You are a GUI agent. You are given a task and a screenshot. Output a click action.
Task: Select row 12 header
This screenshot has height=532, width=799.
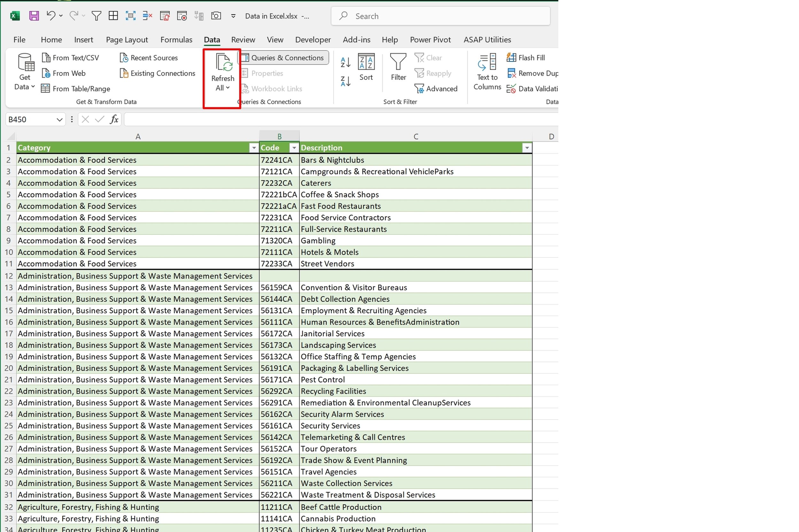click(x=9, y=276)
